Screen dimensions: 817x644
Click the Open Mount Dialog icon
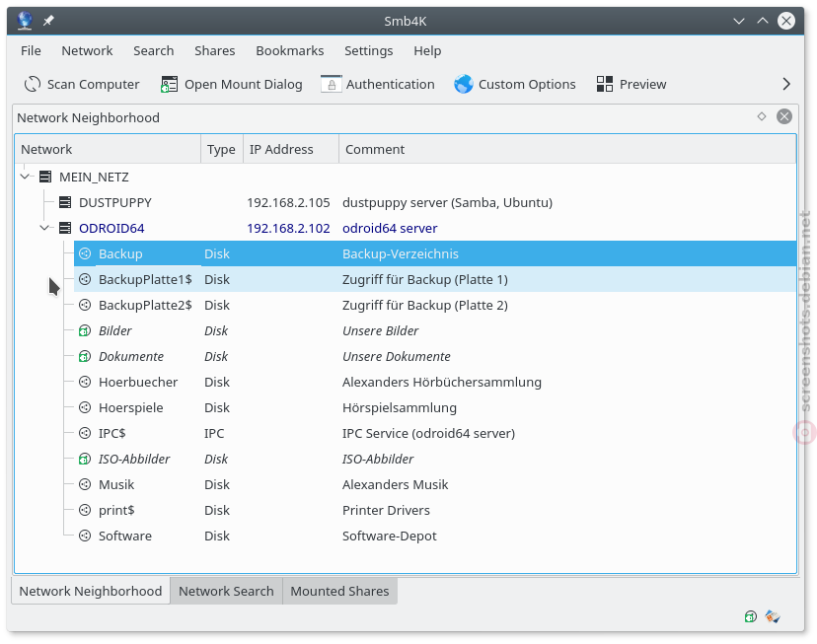coord(170,84)
